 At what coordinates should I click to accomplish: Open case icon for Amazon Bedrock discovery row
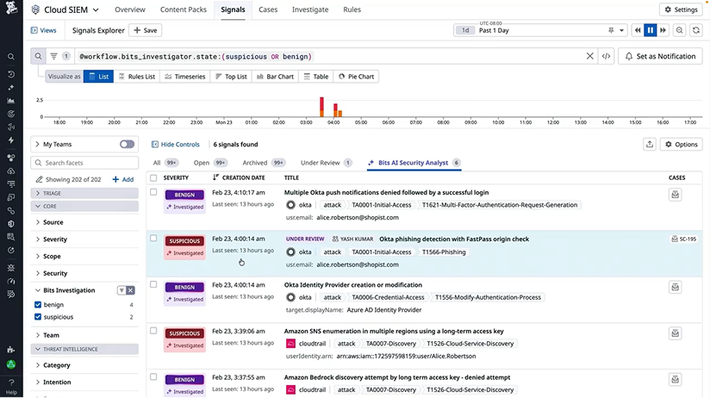click(x=675, y=379)
